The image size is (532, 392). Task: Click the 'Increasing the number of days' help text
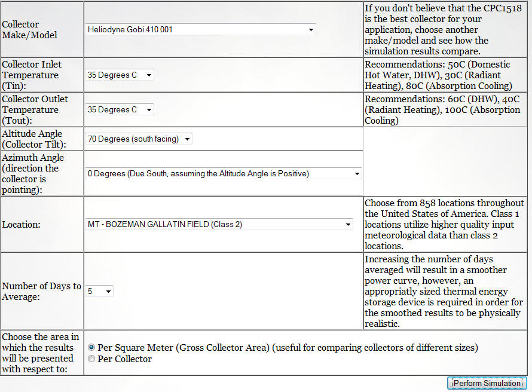444,291
